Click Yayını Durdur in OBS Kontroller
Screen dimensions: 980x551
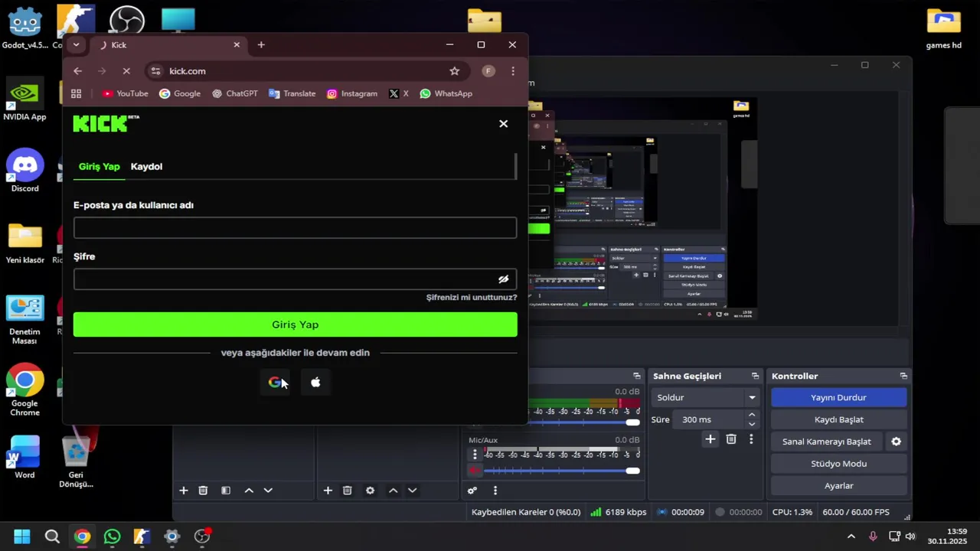(x=838, y=397)
